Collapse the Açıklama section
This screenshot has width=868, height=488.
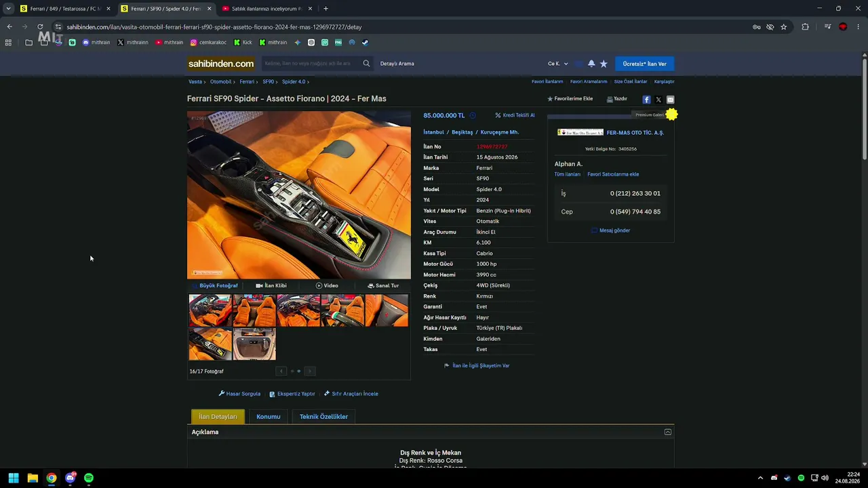[668, 432]
